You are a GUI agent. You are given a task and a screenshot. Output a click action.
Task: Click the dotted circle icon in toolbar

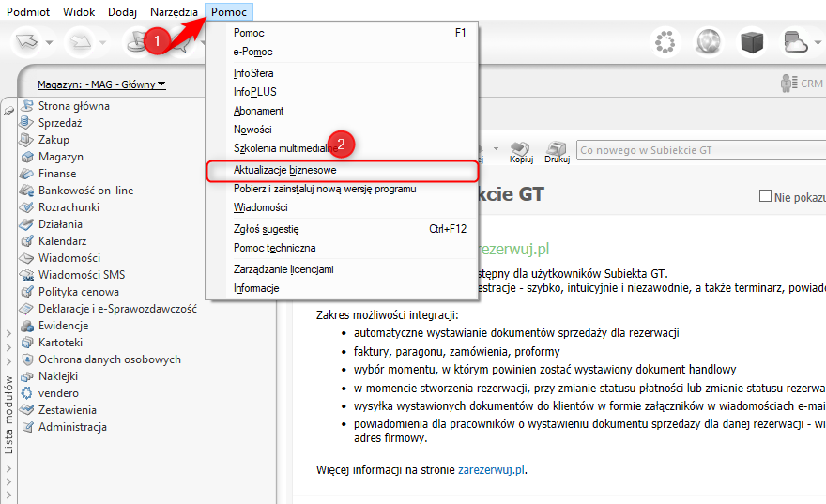[x=665, y=41]
